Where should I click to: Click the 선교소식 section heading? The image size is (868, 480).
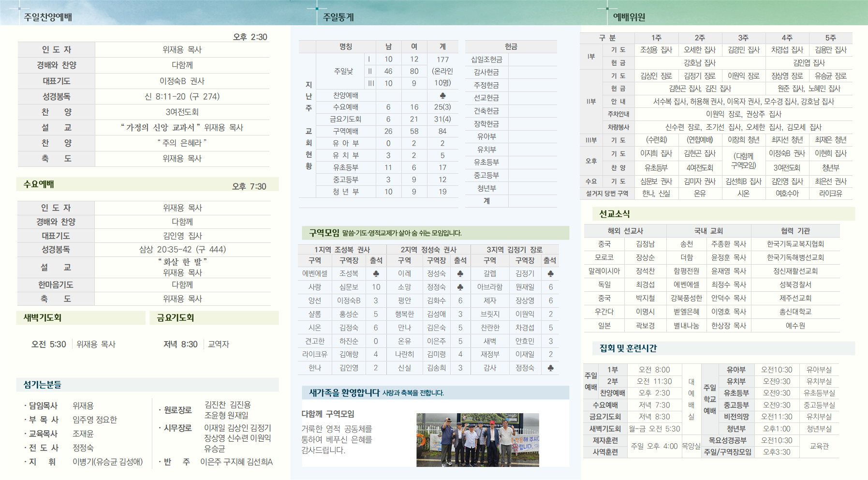614,214
